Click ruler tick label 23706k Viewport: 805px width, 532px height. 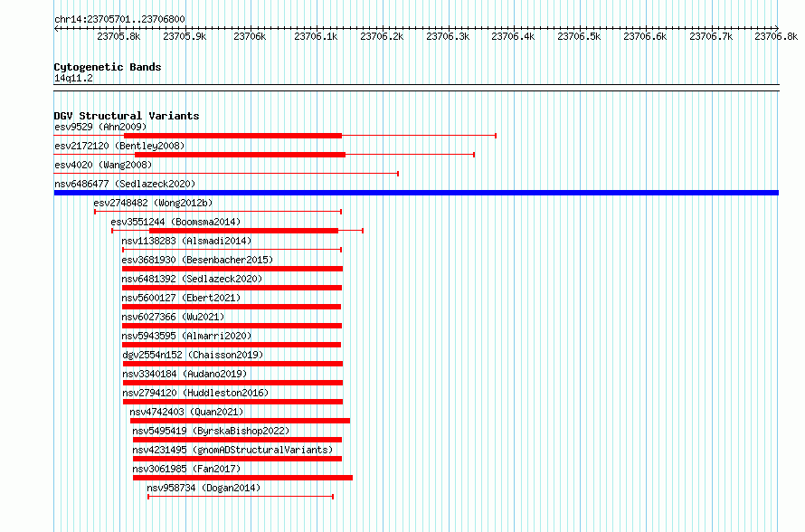[250, 36]
